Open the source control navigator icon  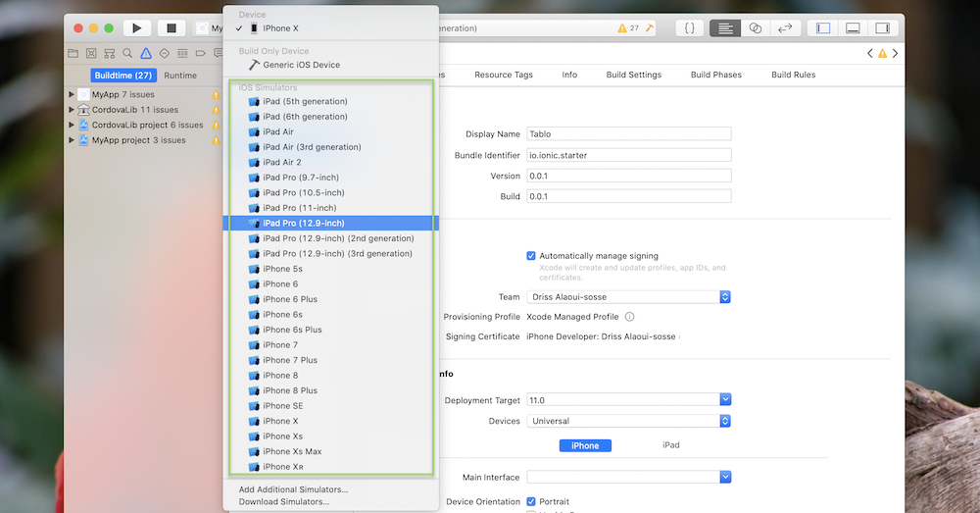(91, 53)
